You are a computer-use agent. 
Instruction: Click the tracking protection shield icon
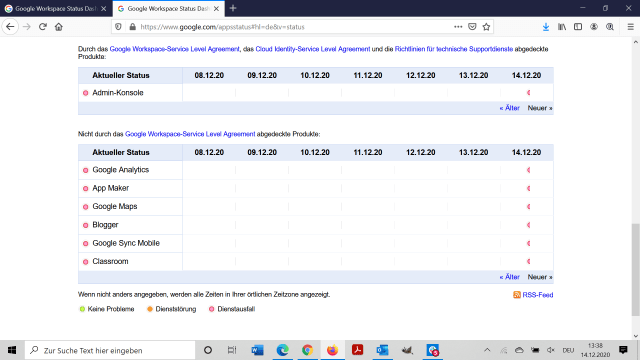(118, 27)
